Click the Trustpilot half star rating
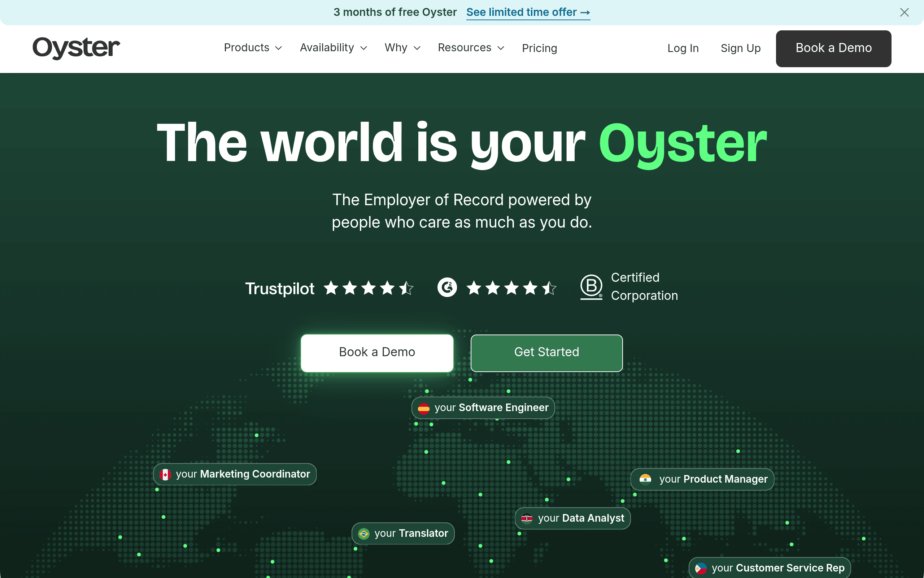Viewport: 924px width, 578px height. coord(406,288)
